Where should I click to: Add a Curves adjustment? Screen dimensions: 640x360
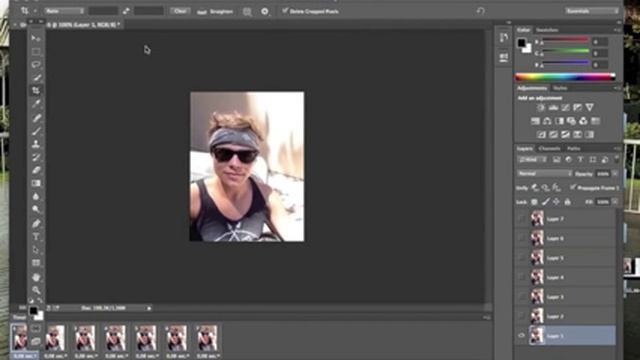pos(565,108)
